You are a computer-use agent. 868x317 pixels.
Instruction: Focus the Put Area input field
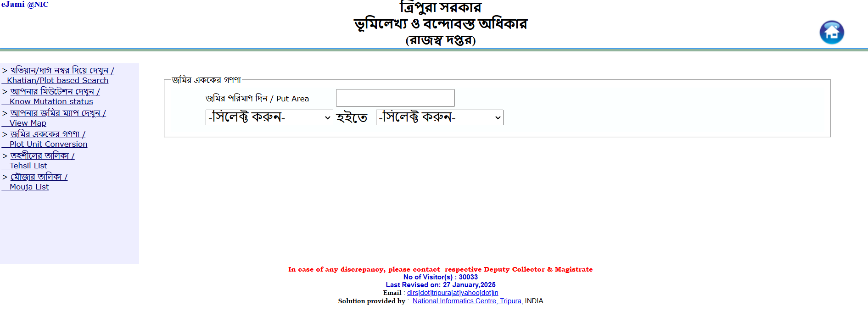click(395, 98)
